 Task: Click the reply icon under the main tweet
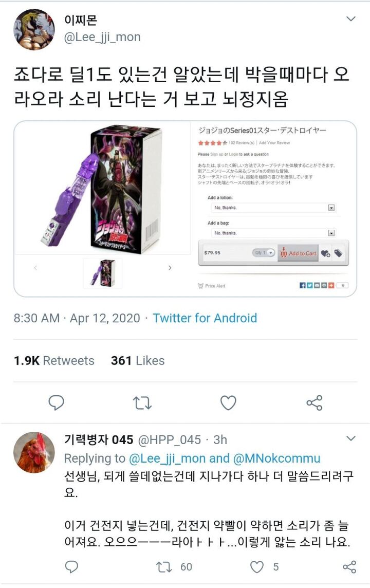[x=56, y=403]
